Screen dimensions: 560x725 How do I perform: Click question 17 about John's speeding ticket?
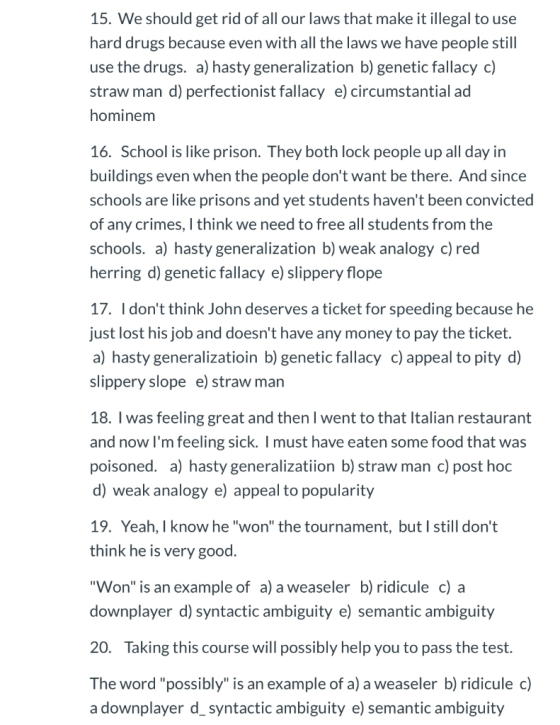pyautogui.click(x=311, y=321)
